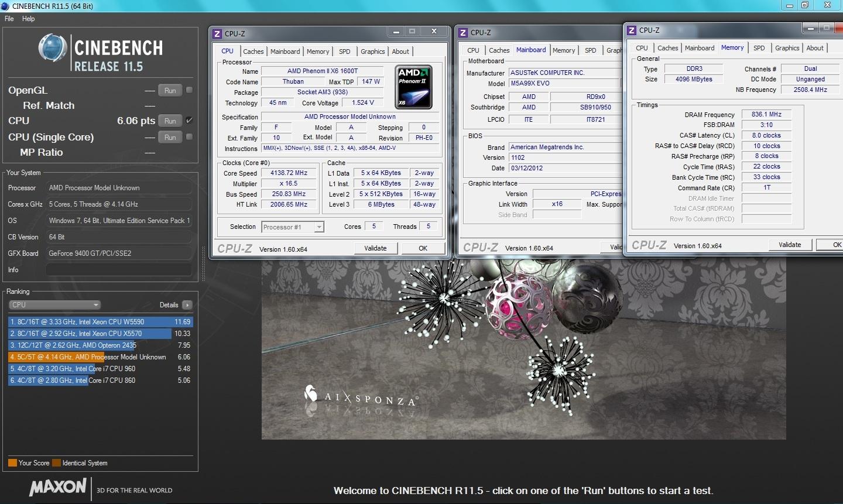Run the CPU benchmark
The width and height of the screenshot is (843, 504).
[x=170, y=121]
